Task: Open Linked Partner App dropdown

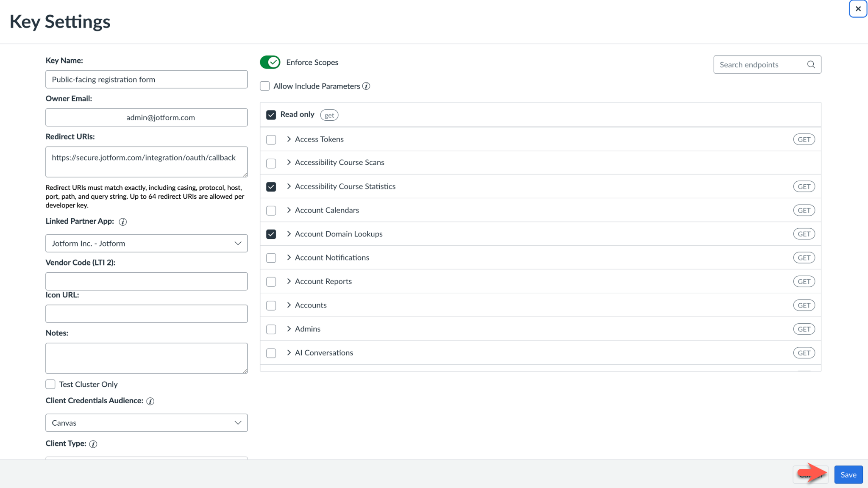Action: click(147, 243)
